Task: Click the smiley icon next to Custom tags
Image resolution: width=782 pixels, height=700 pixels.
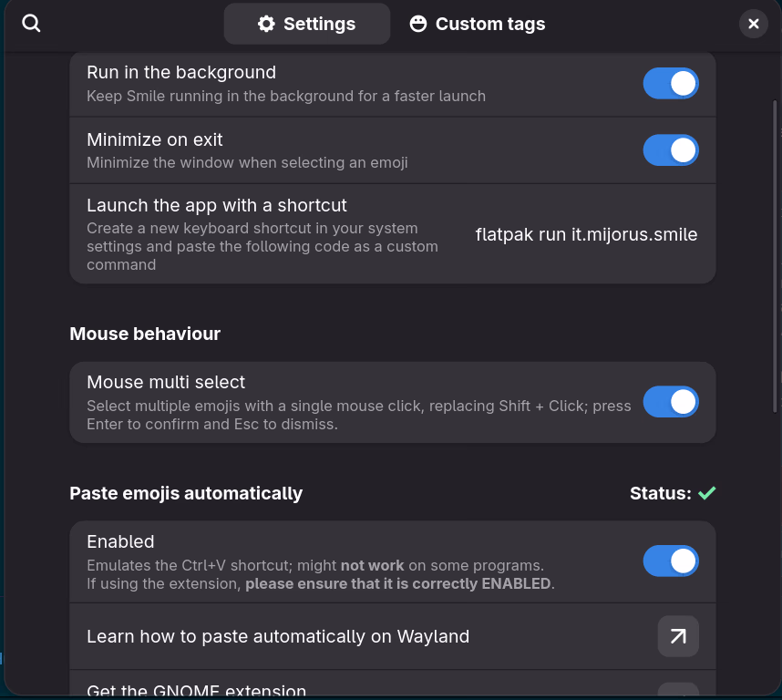Action: pyautogui.click(x=417, y=24)
